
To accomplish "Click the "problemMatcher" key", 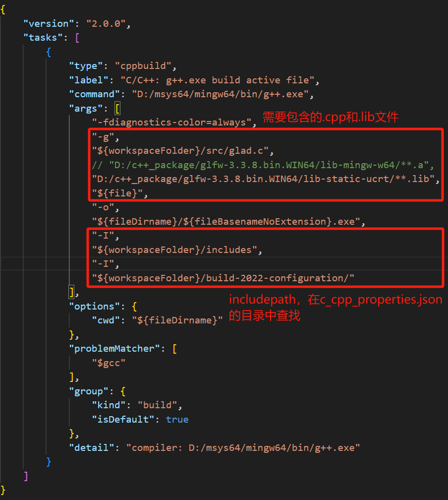I will click(x=114, y=349).
